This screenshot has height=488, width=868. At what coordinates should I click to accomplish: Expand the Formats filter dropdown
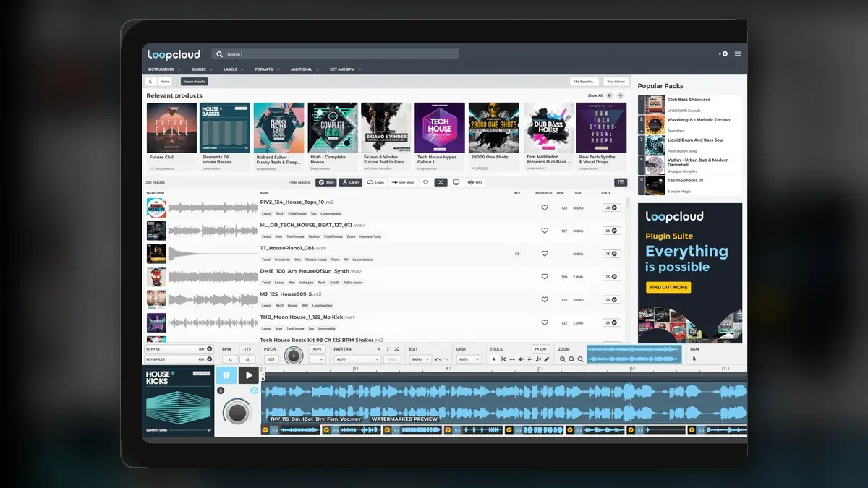pos(267,69)
